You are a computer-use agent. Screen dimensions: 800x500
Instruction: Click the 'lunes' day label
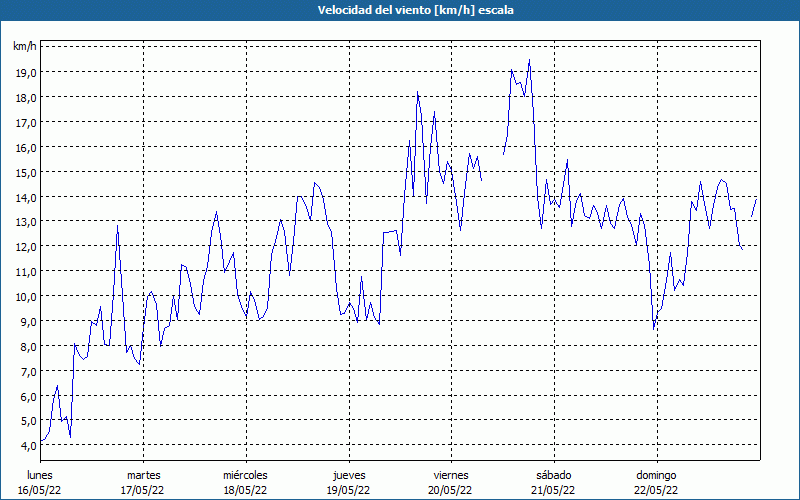pos(40,475)
